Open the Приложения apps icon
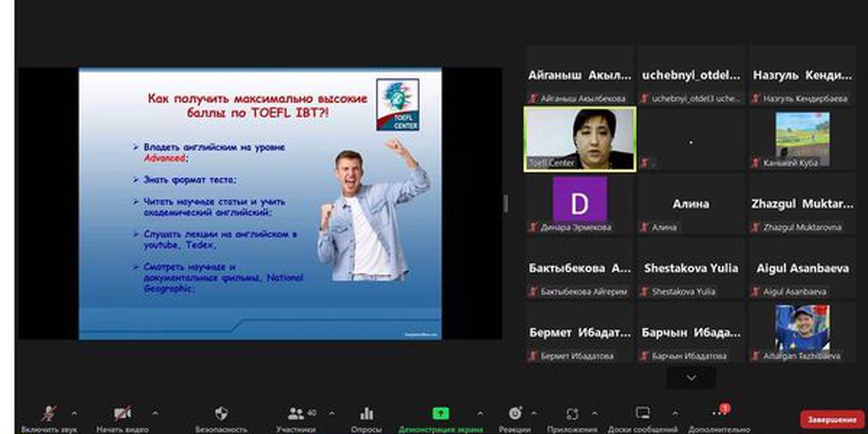The height and width of the screenshot is (434, 868). pyautogui.click(x=572, y=414)
